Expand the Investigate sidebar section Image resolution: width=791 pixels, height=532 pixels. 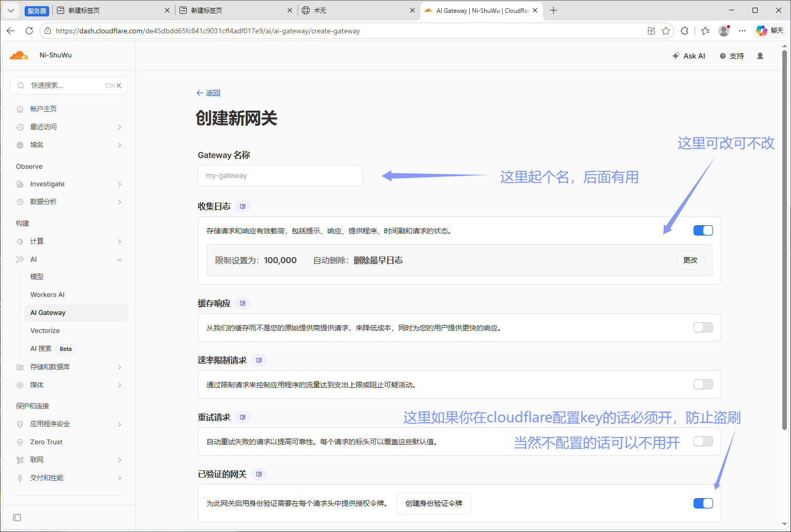click(x=70, y=184)
